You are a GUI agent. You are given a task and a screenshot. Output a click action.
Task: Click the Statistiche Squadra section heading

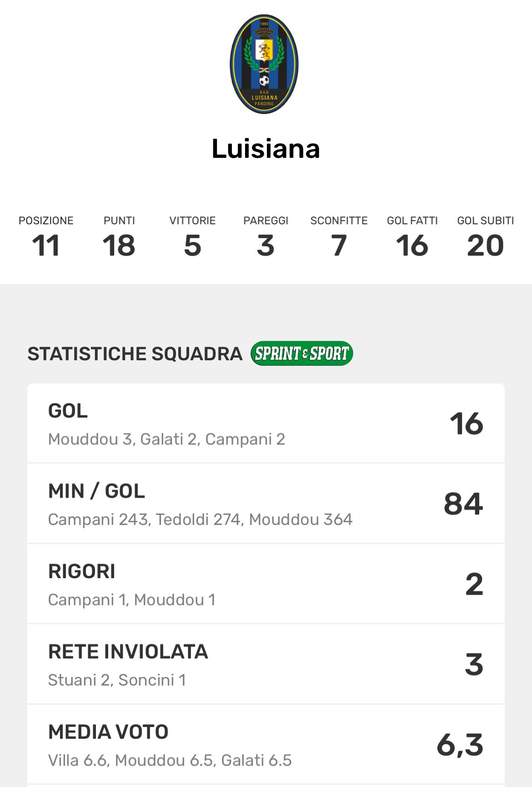[x=135, y=354]
